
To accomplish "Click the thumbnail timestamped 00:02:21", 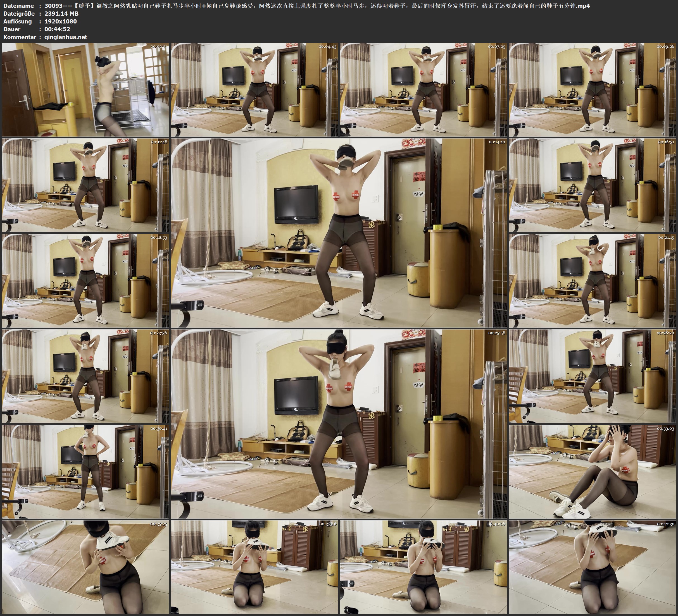I will pyautogui.click(x=85, y=89).
